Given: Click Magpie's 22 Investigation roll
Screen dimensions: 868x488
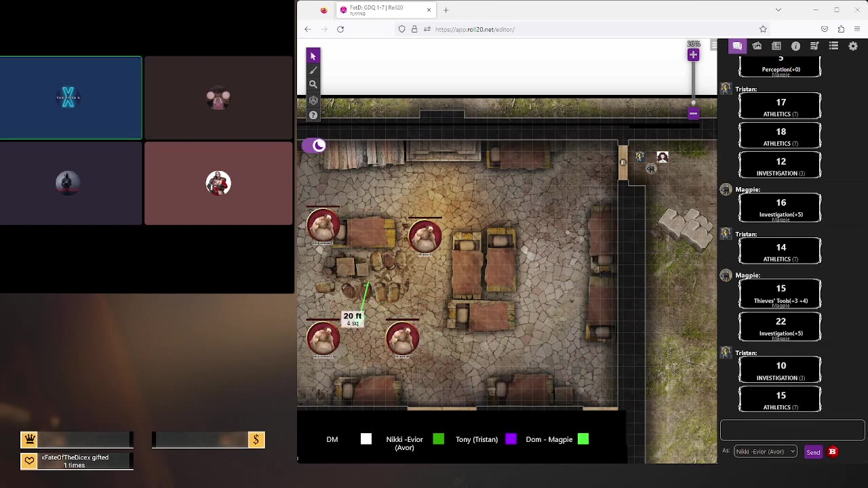Looking at the screenshot, I should point(780,327).
